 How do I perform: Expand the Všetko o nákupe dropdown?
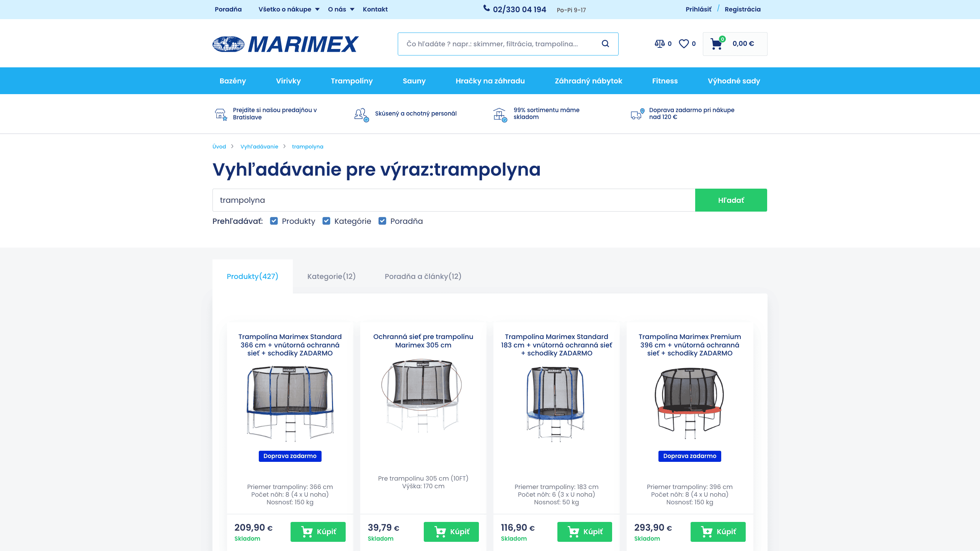pos(289,9)
